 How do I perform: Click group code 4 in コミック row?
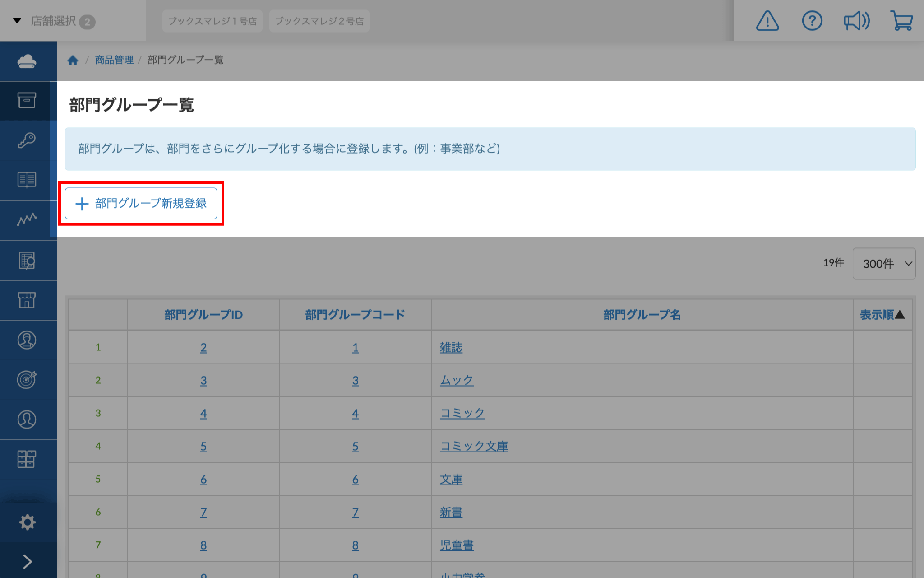click(x=356, y=414)
